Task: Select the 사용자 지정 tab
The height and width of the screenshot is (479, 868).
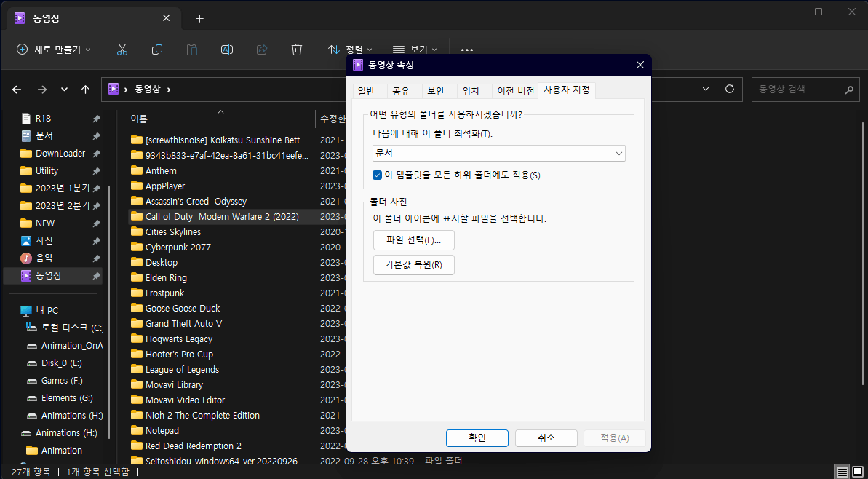Action: click(x=567, y=90)
